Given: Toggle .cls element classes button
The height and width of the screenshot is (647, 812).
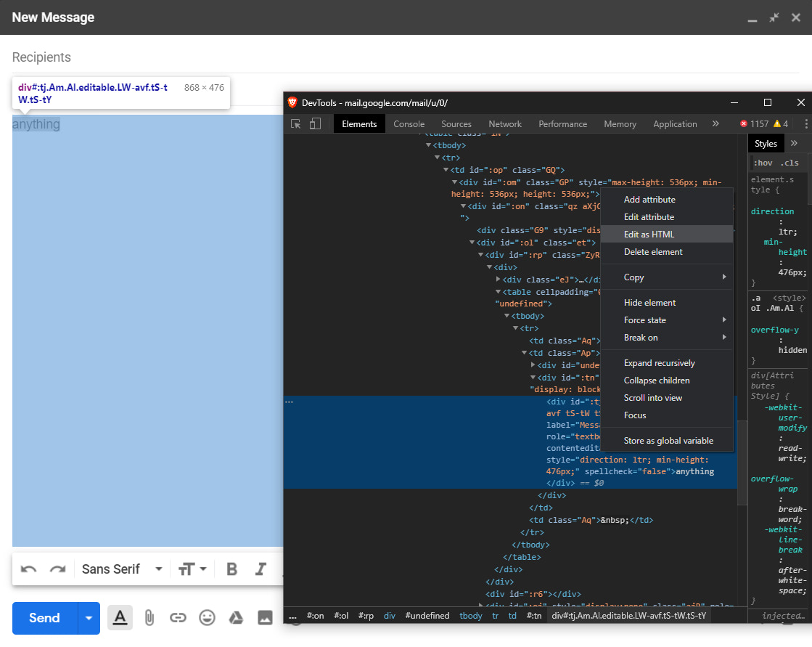Looking at the screenshot, I should point(790,163).
